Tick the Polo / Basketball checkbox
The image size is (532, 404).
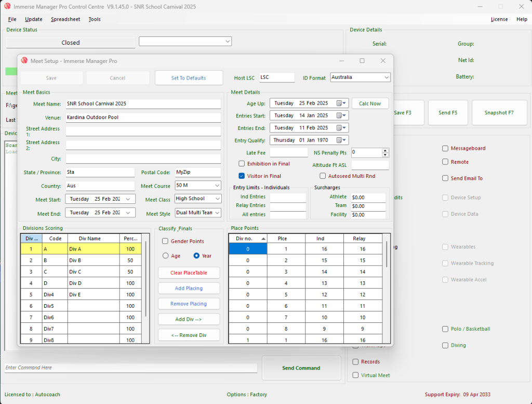click(x=445, y=329)
